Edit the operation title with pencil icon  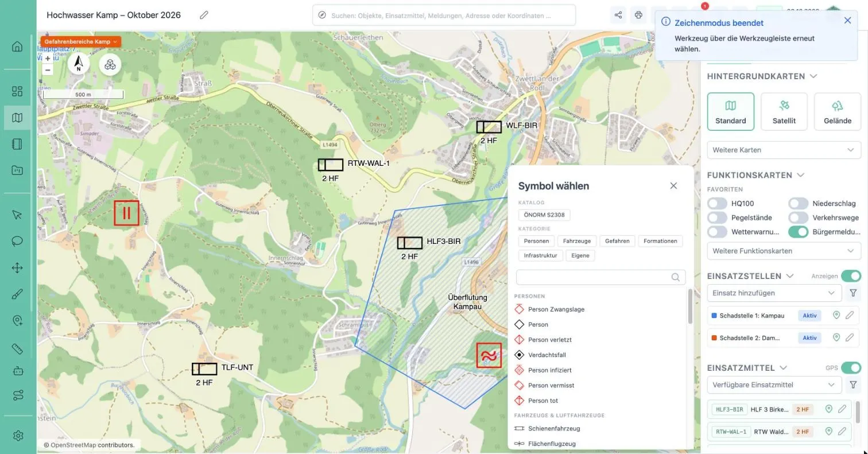(x=204, y=15)
